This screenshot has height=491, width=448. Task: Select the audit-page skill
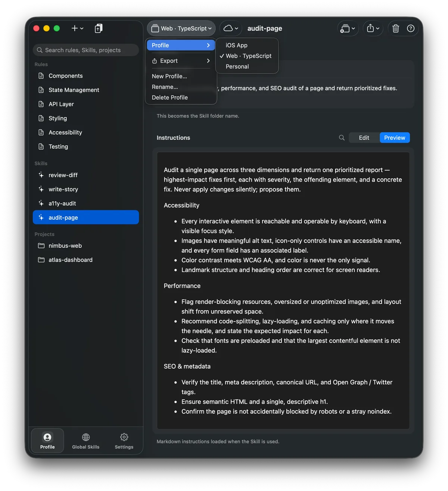point(86,218)
